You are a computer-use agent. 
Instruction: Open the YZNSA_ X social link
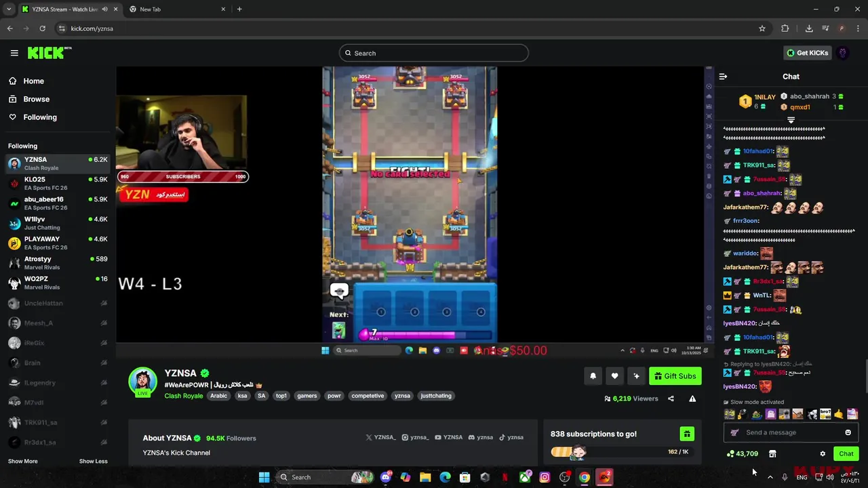point(380,437)
